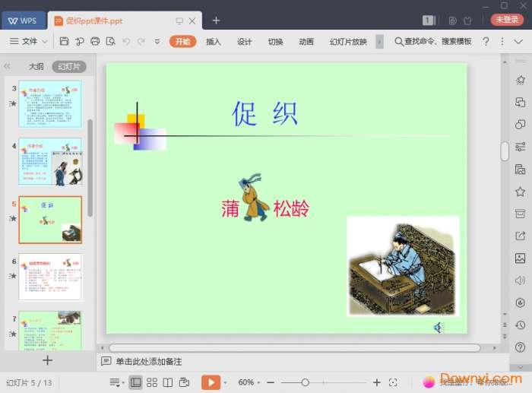
Task: Click the Save icon in the toolbar
Action: click(64, 41)
